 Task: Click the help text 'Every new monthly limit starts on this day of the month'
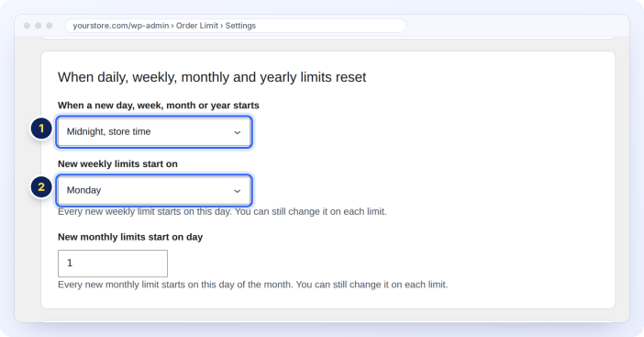pos(175,285)
